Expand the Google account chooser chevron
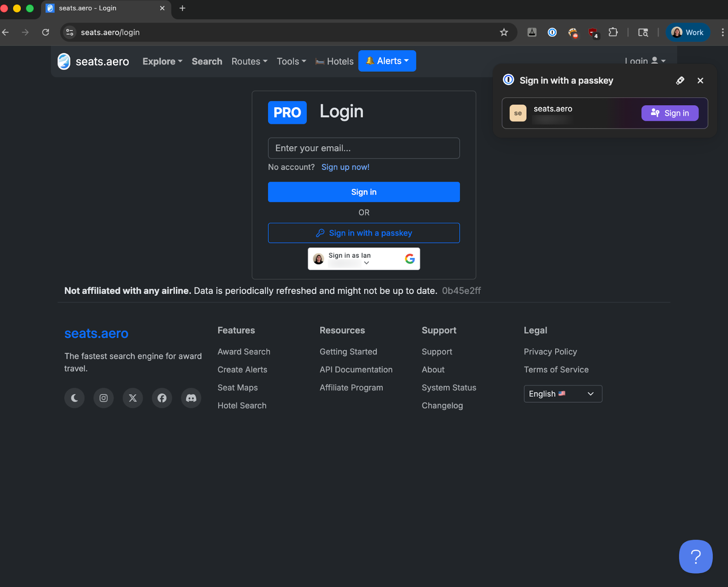The height and width of the screenshot is (587, 728). click(366, 263)
